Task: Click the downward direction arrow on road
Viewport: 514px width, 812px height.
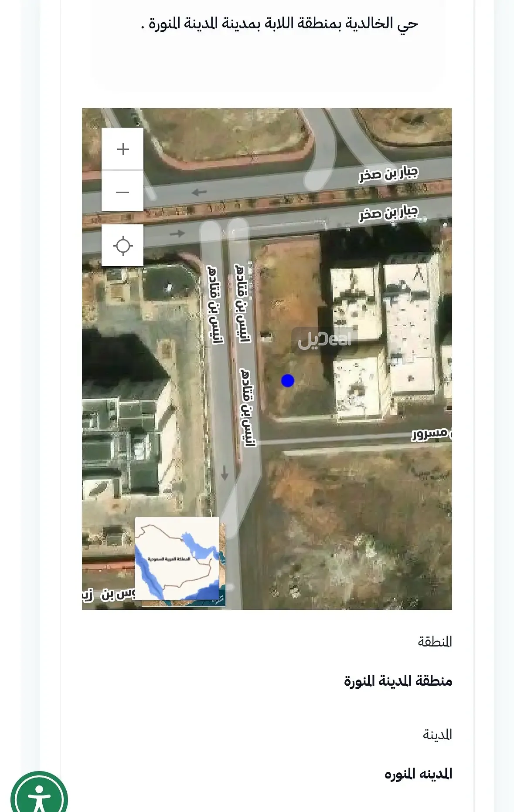Action: tap(225, 473)
